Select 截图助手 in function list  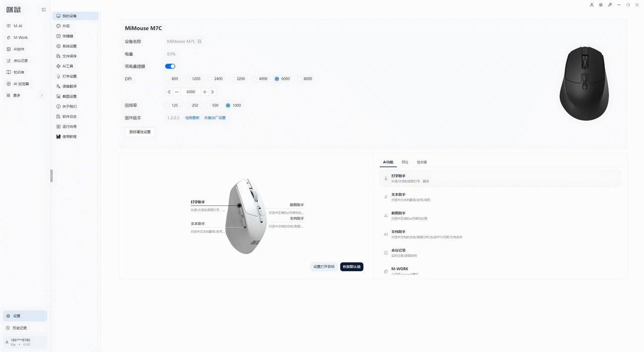[x=500, y=216]
